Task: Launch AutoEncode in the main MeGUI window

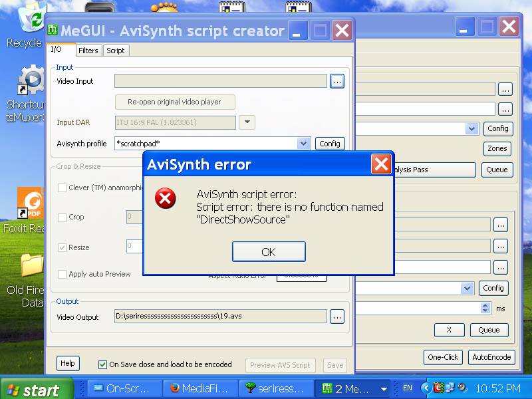Action: coord(491,357)
